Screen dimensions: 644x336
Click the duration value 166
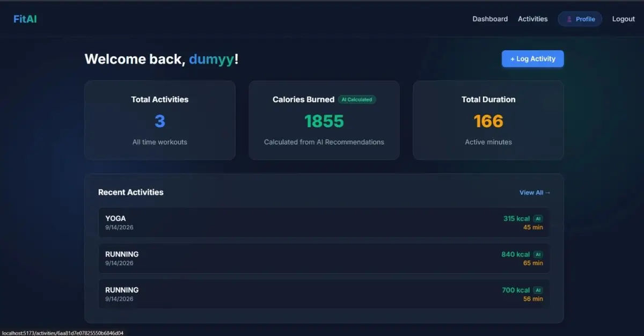pos(488,121)
